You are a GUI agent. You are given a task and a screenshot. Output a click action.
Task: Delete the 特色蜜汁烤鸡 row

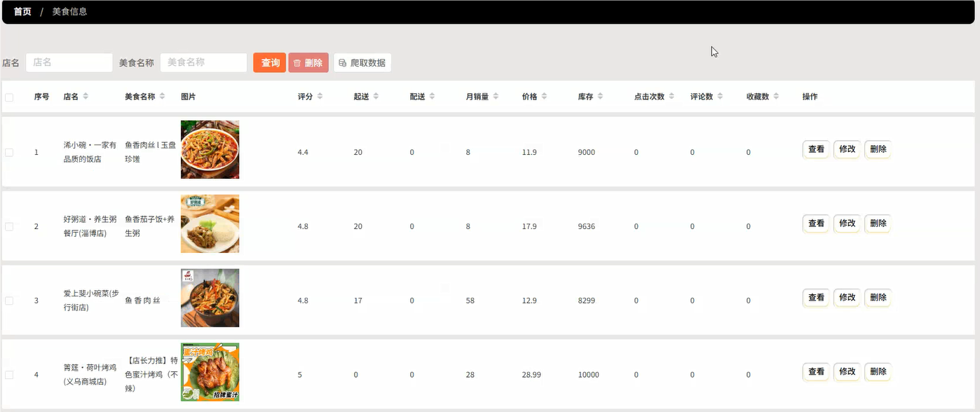[878, 372]
